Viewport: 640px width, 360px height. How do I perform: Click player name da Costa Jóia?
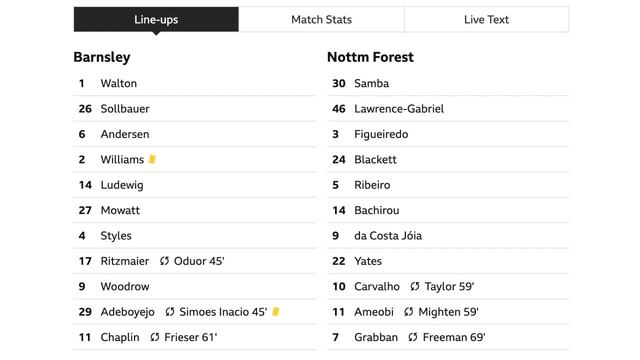tap(388, 236)
